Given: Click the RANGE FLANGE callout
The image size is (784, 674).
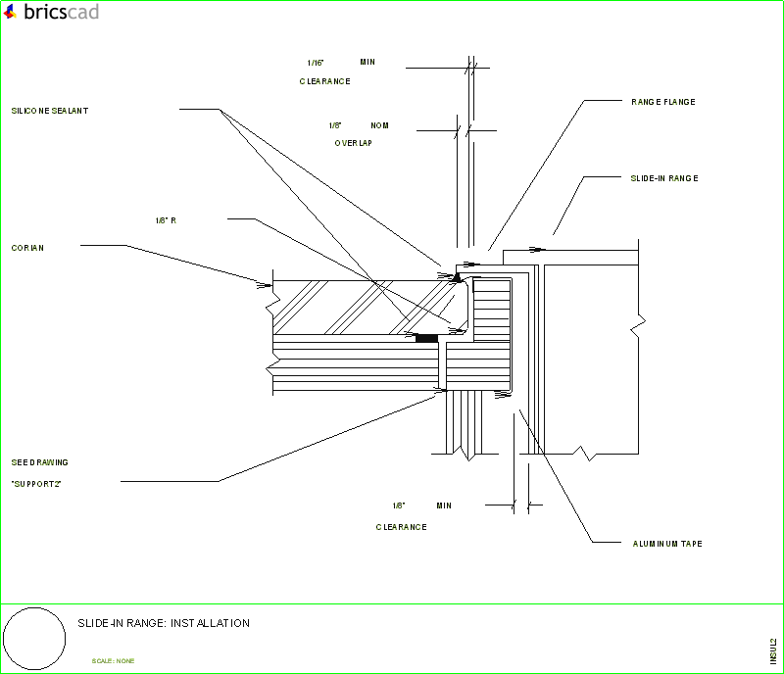Looking at the screenshot, I should point(663,101).
